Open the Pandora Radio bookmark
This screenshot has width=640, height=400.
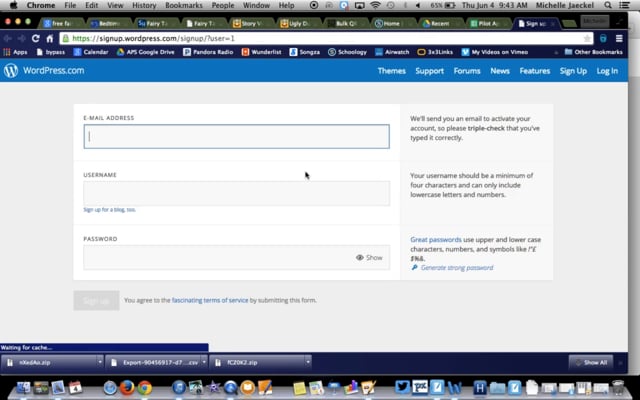coord(208,52)
